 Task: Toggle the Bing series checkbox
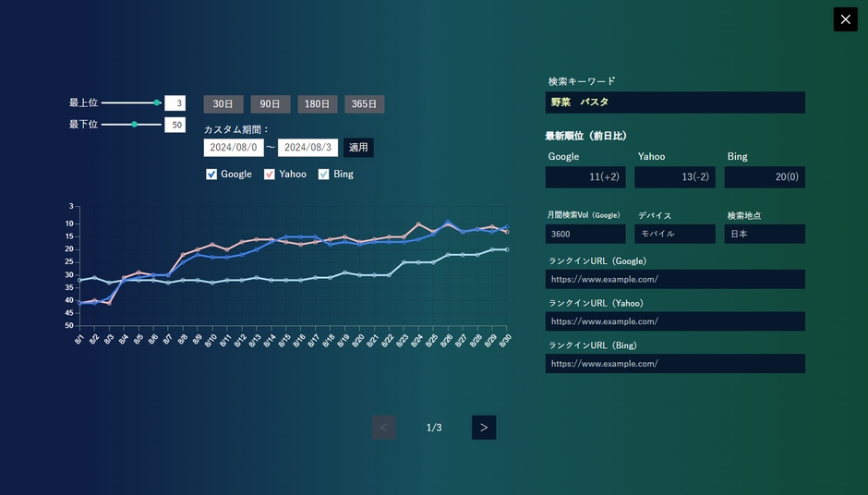(324, 175)
